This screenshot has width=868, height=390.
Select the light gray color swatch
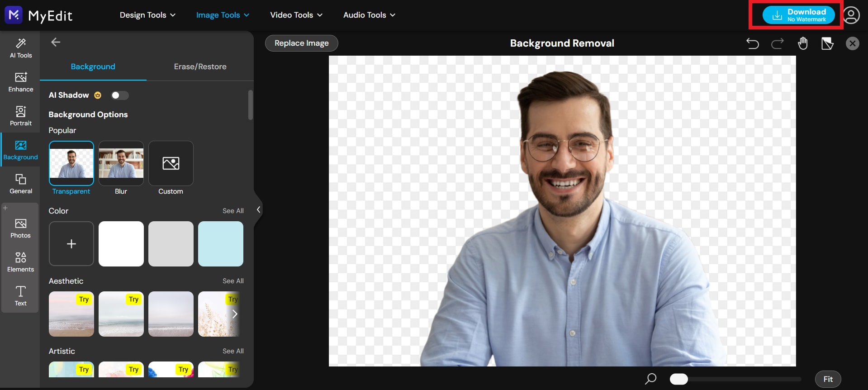[x=171, y=244]
